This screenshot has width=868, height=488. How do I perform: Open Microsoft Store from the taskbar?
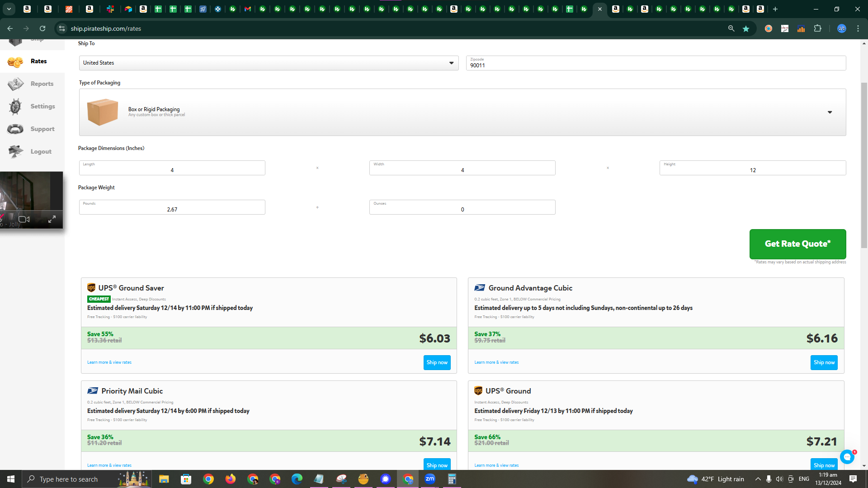(x=186, y=479)
